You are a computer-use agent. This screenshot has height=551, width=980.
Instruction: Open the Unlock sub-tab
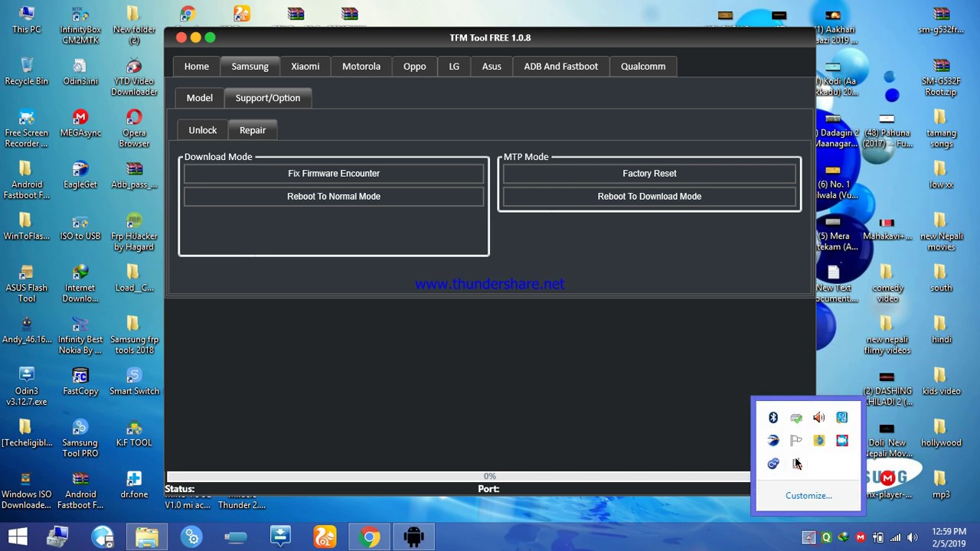203,130
